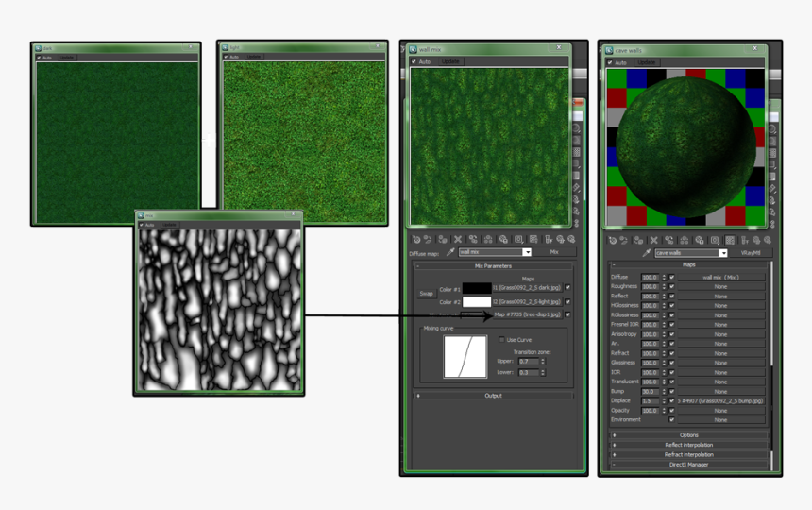Use eyedropper beside cave walls name field

(x=646, y=253)
